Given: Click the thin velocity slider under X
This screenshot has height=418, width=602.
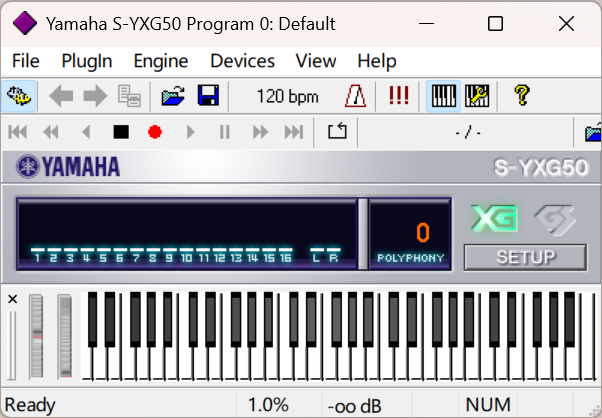Looking at the screenshot, I should [x=12, y=345].
